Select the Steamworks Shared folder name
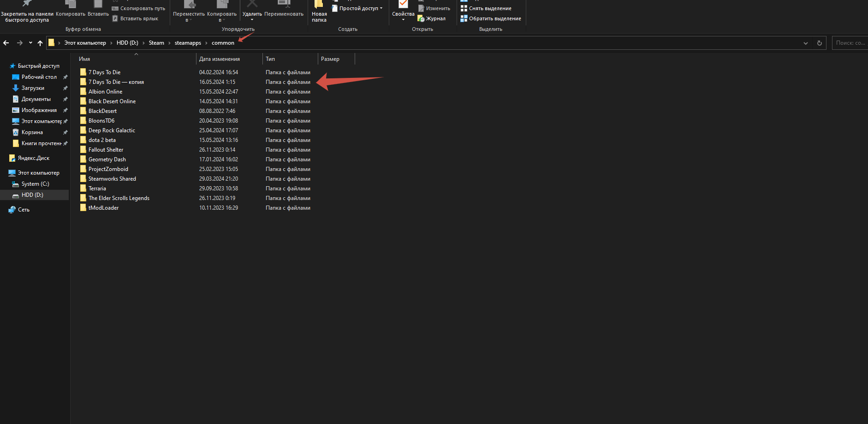 112,179
